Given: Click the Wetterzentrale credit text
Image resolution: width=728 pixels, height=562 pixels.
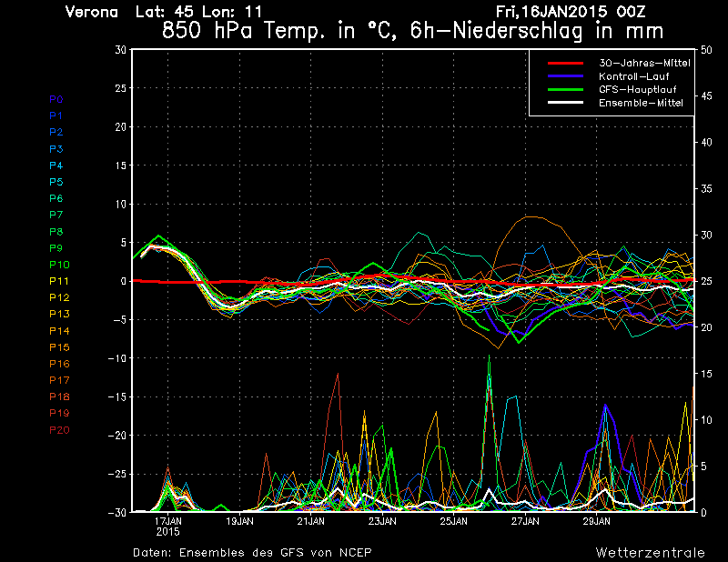Looking at the screenshot, I should tap(650, 552).
